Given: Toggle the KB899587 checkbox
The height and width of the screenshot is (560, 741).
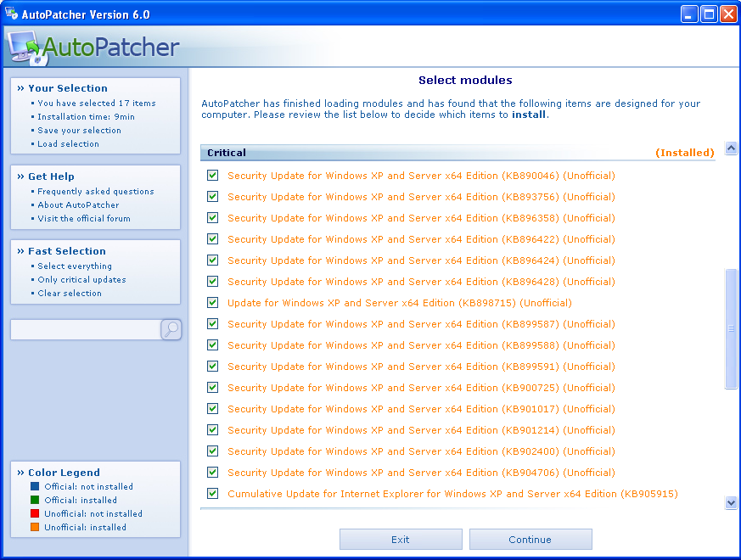Looking at the screenshot, I should click(213, 324).
